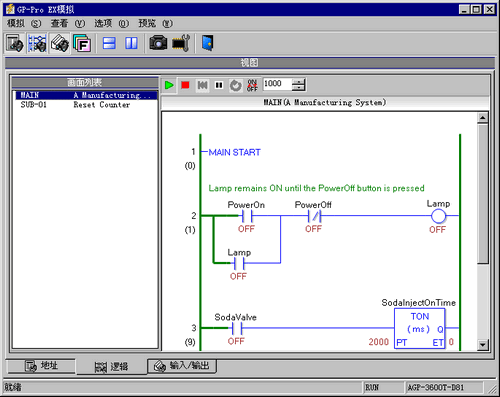
Task: Tile views vertically icon
Action: tap(131, 43)
